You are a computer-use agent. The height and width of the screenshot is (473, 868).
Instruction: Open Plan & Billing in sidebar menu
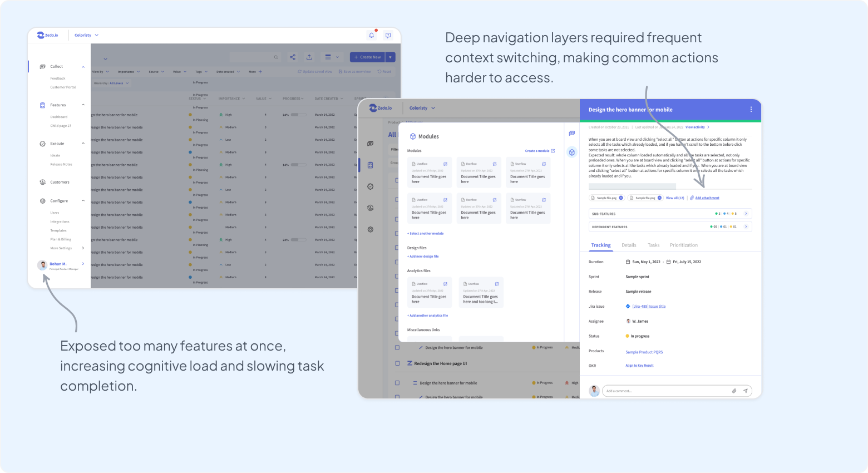click(x=61, y=239)
